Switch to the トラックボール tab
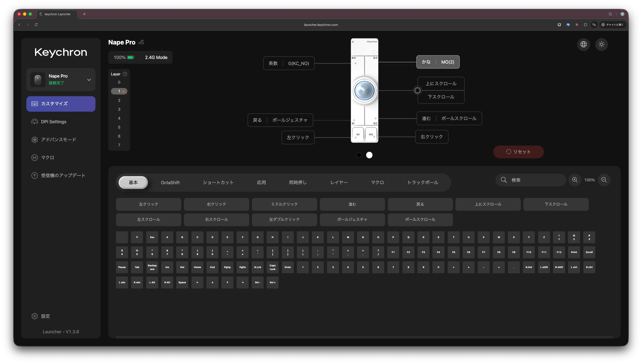Image resolution: width=642 pixels, height=364 pixels. coord(422,182)
